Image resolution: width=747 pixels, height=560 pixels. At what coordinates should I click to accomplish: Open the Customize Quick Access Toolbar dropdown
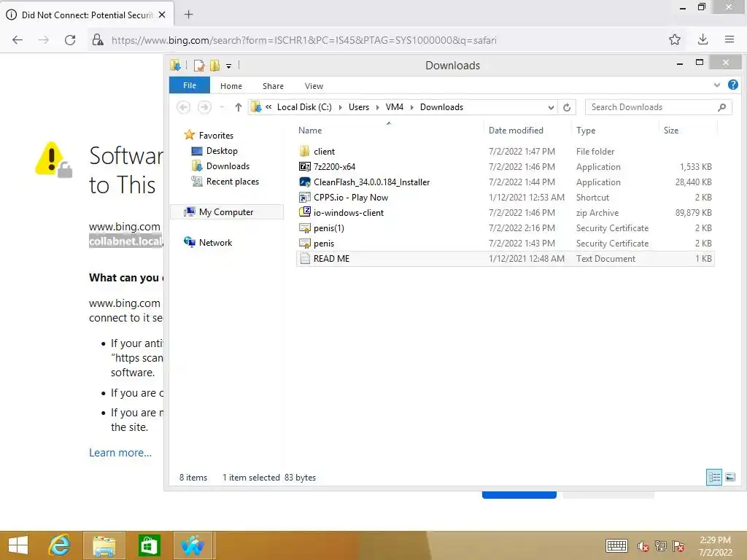click(x=228, y=66)
